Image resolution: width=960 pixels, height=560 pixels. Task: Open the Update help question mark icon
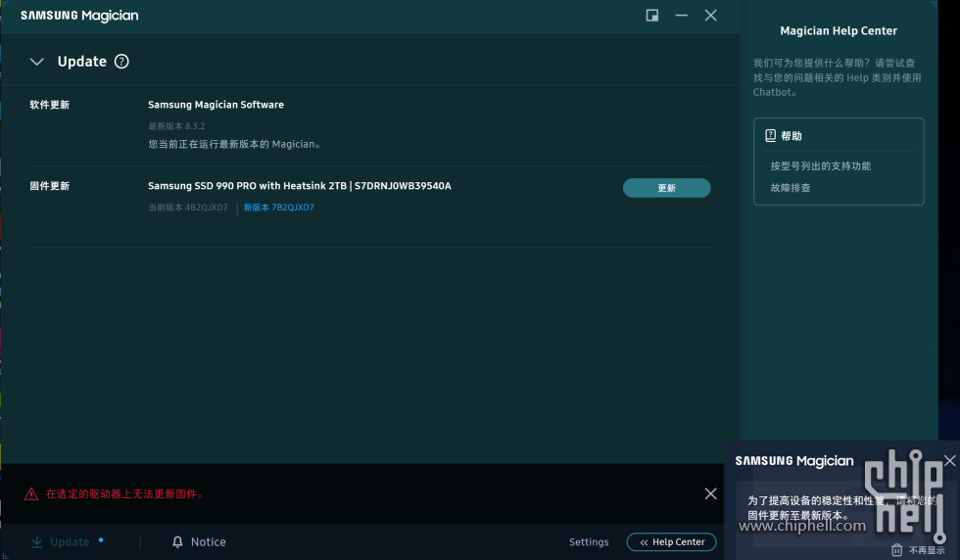tap(121, 62)
